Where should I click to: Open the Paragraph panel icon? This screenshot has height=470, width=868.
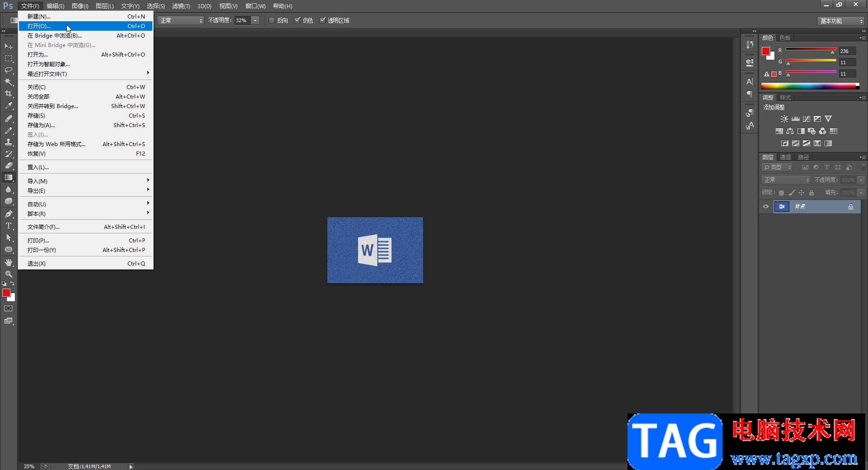click(x=750, y=94)
